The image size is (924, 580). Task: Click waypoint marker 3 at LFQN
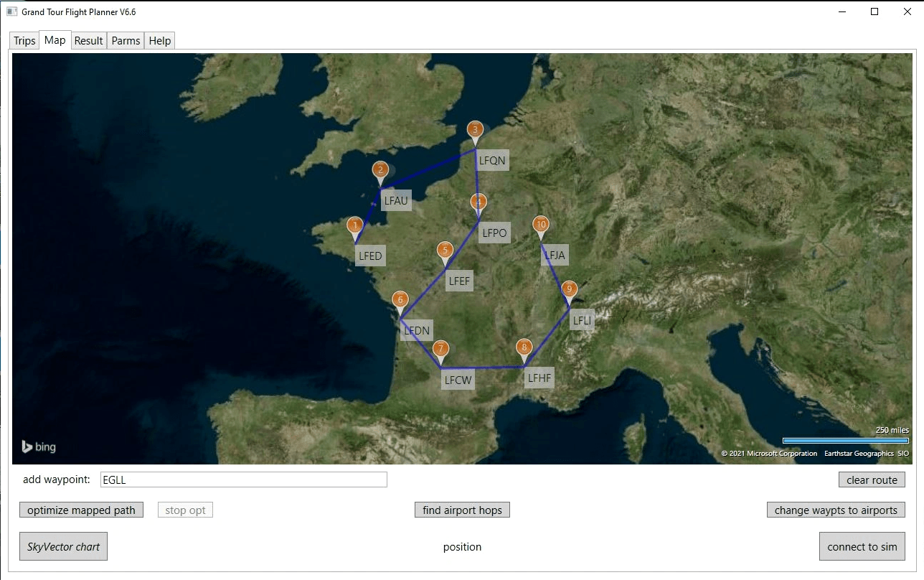click(475, 131)
